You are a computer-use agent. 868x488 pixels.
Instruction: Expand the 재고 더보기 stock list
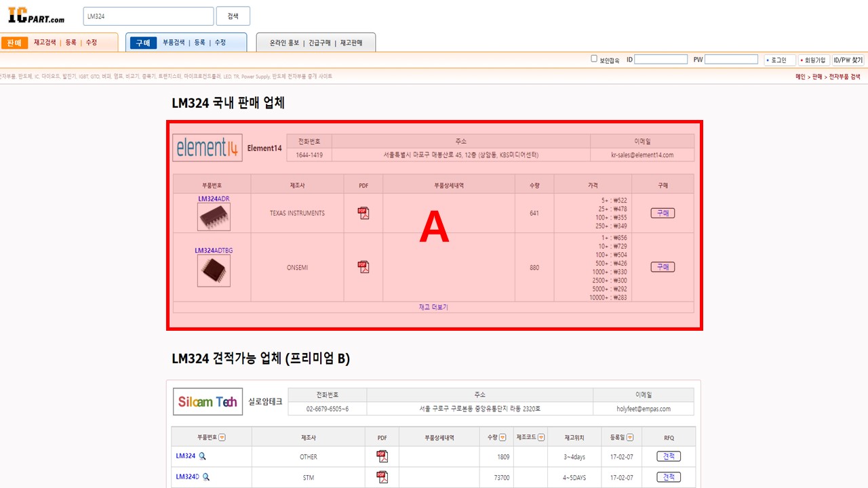click(433, 307)
